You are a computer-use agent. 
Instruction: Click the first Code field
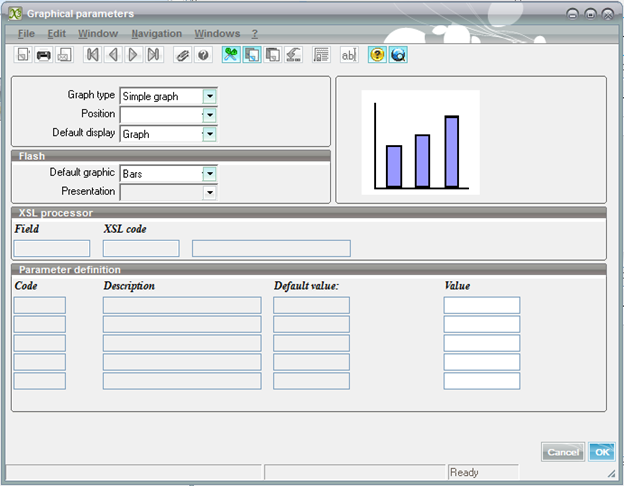click(x=40, y=305)
